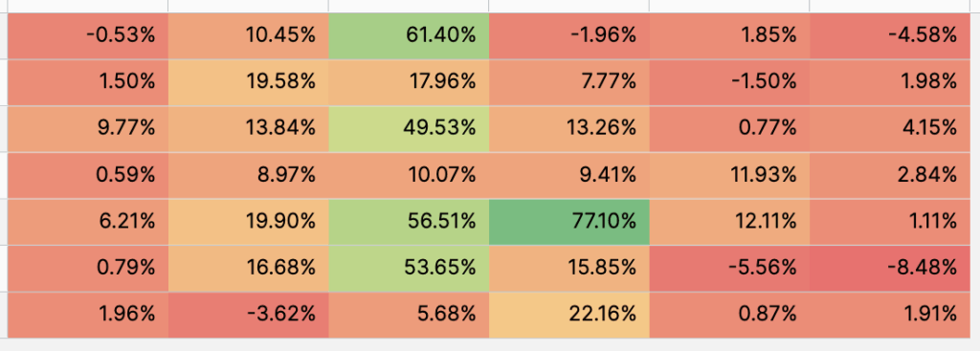
Task: Click the dark green 77.10% cell
Action: point(568,221)
